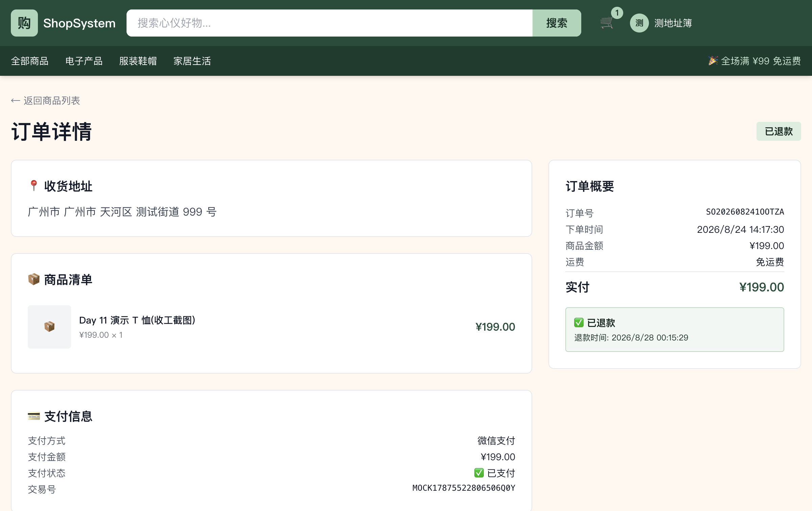The height and width of the screenshot is (511, 812).
Task: Click the address 广州市 广州市 天河区 测试街道 999 号
Action: coord(122,212)
